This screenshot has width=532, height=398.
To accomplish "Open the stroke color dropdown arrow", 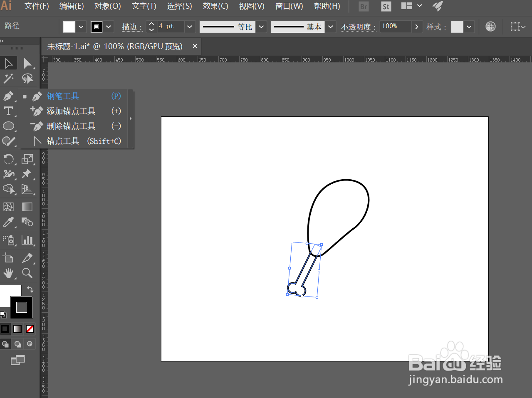I will pyautogui.click(x=109, y=27).
